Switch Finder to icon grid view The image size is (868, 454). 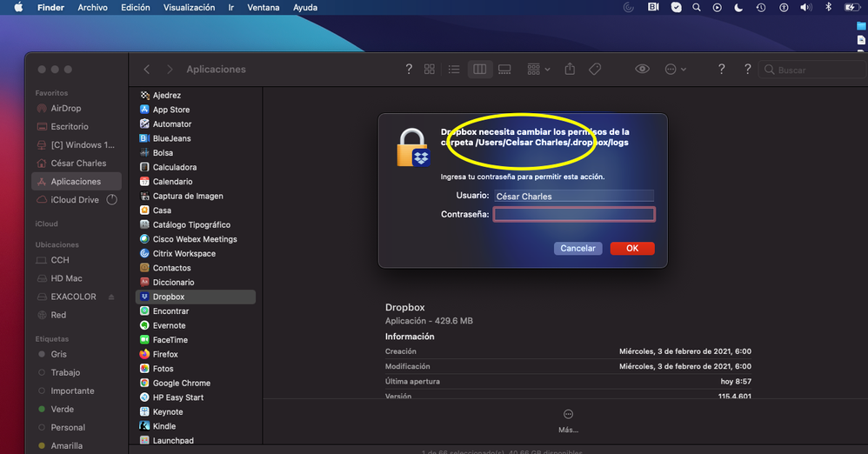coord(430,70)
